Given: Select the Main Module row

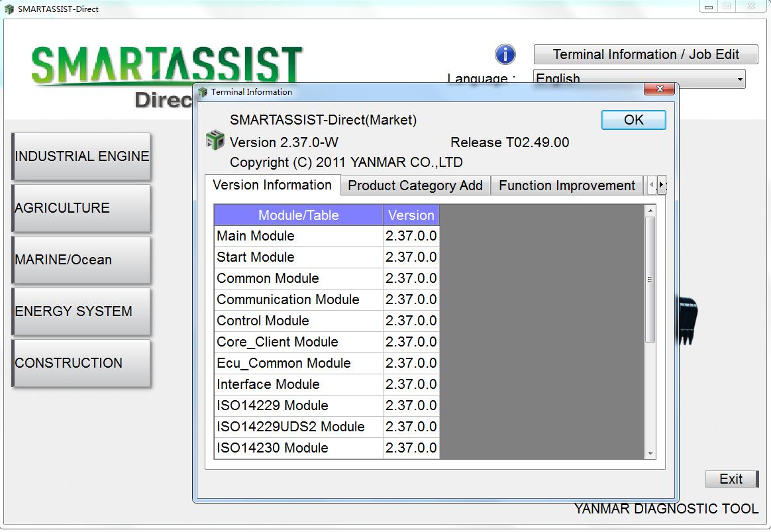Looking at the screenshot, I should [327, 236].
